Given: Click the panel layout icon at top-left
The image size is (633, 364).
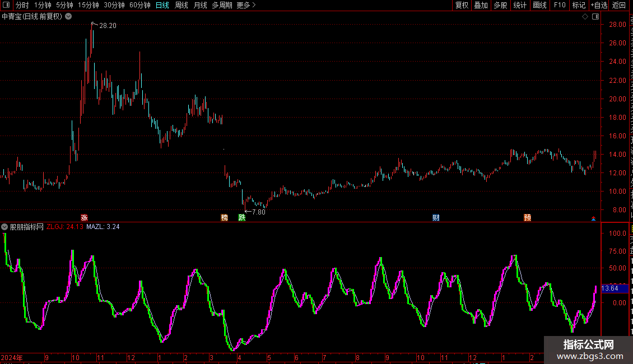Looking at the screenshot, I should coord(6,5).
